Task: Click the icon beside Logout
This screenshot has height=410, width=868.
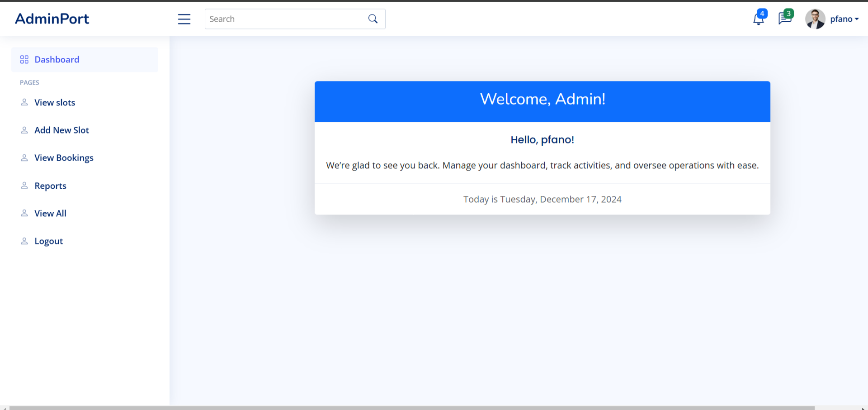Action: tap(24, 241)
